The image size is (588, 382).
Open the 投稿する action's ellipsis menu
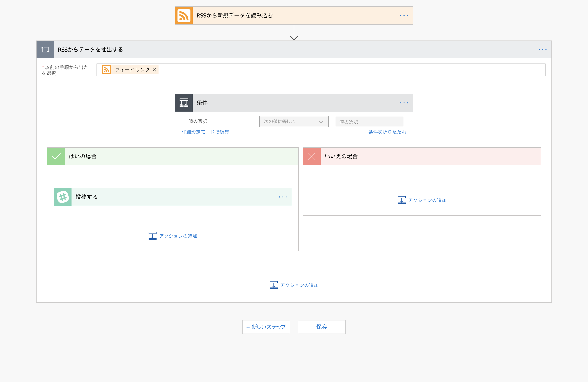pyautogui.click(x=283, y=197)
